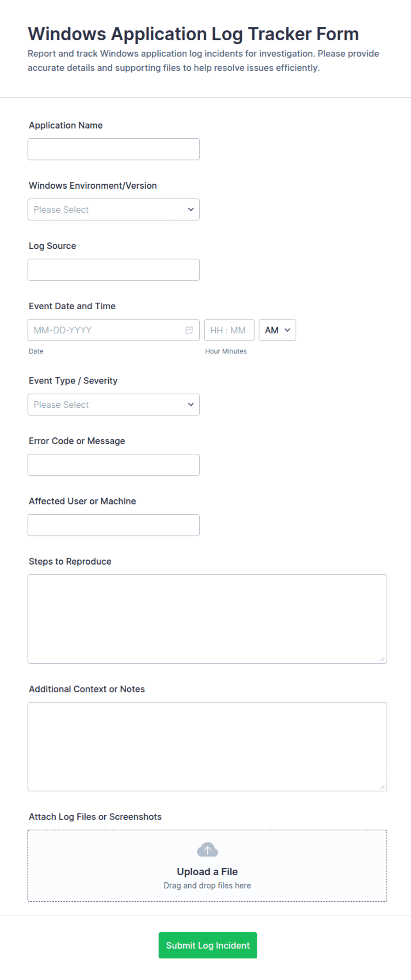Click inside Steps to Reproduce textarea

[207, 619]
